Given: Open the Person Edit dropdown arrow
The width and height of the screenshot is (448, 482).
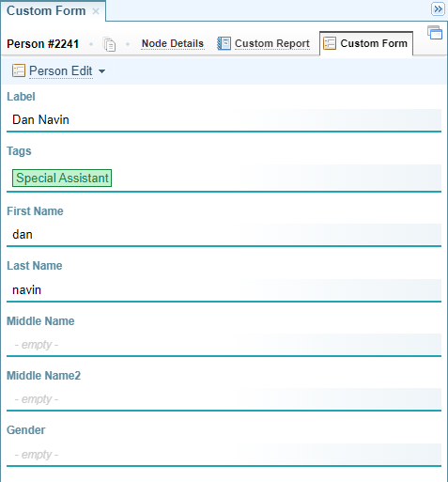Looking at the screenshot, I should (x=101, y=71).
